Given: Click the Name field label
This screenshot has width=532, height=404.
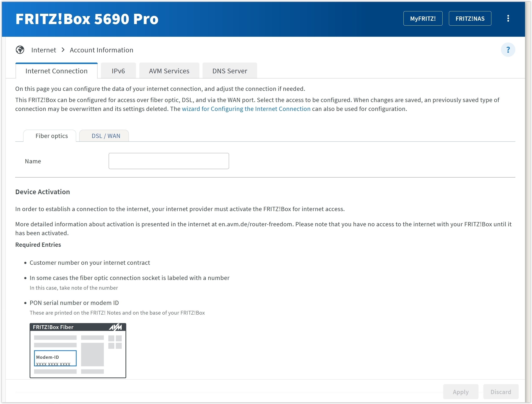Looking at the screenshot, I should point(33,161).
